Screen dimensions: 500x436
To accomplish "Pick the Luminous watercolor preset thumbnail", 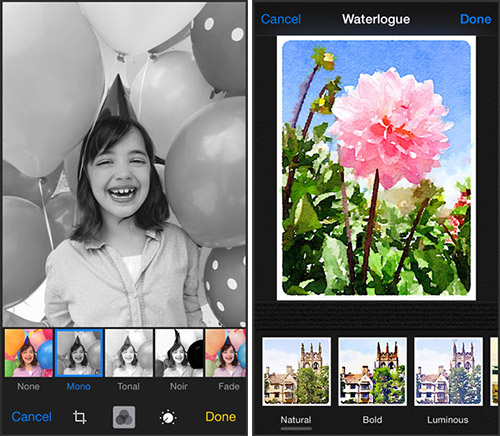I will [448, 371].
